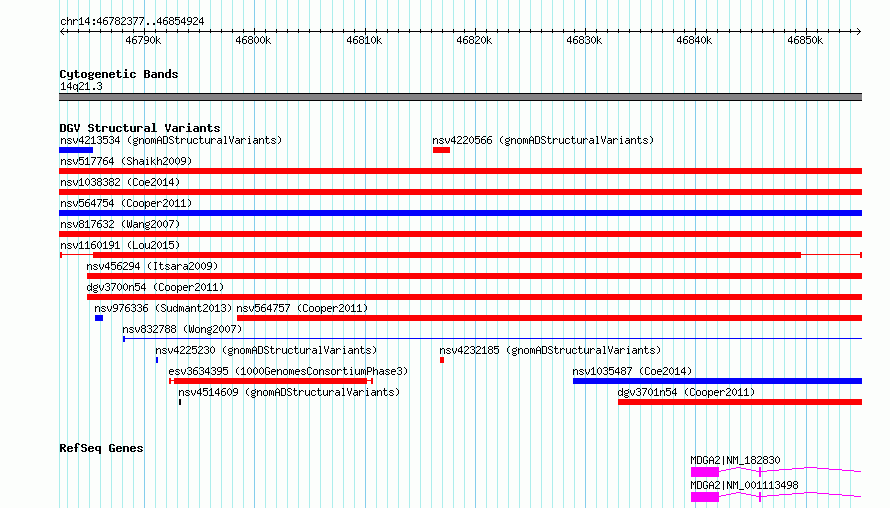The width and height of the screenshot is (890, 508).
Task: Click the Cytogenetic Bands track title
Action: 119,74
